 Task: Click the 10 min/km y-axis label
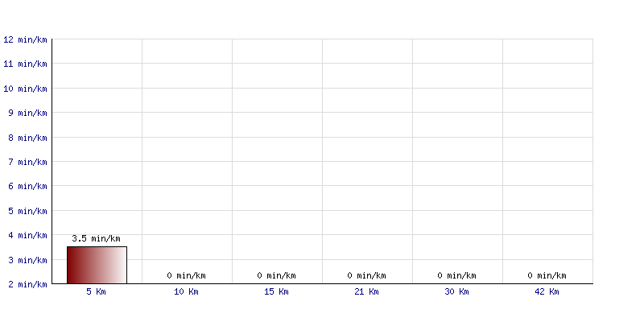(x=25, y=89)
